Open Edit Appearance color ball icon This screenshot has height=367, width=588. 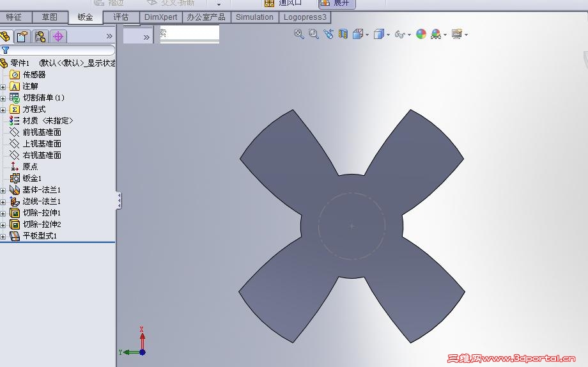coord(421,34)
